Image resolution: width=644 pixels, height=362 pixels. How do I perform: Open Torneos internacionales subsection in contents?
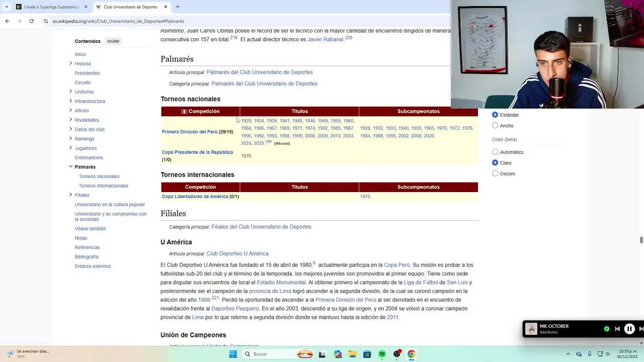point(104,186)
